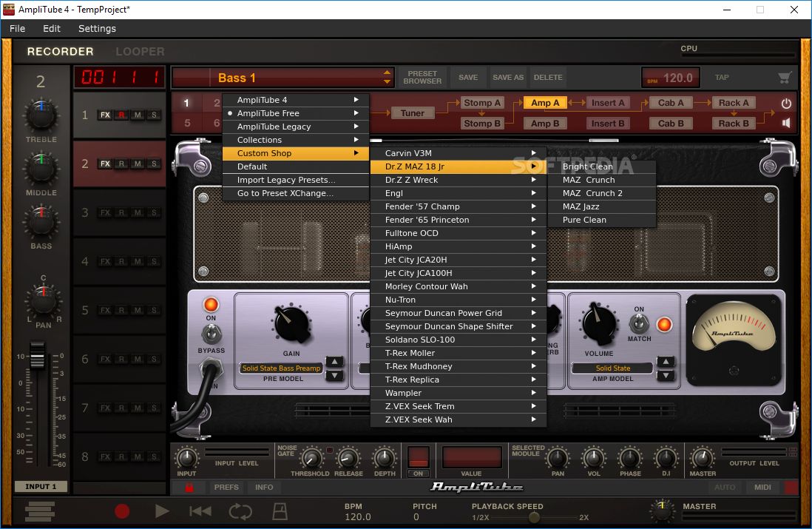Click the noise gate DEPTH knob

pyautogui.click(x=385, y=458)
